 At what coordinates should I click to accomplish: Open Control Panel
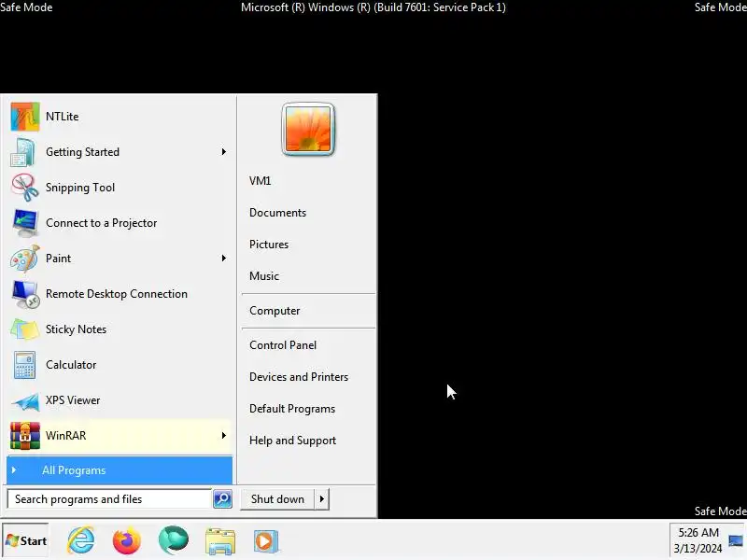[x=283, y=345]
